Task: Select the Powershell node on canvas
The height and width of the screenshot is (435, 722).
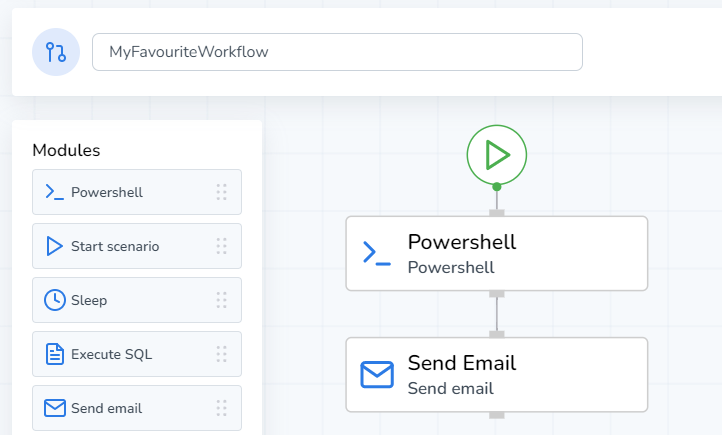Action: click(x=497, y=253)
